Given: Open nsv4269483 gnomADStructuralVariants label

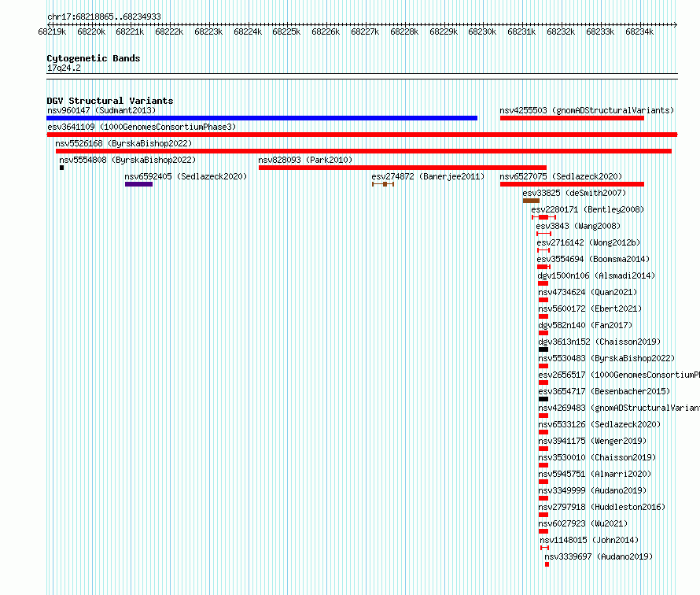Looking at the screenshot, I should click(x=619, y=408).
